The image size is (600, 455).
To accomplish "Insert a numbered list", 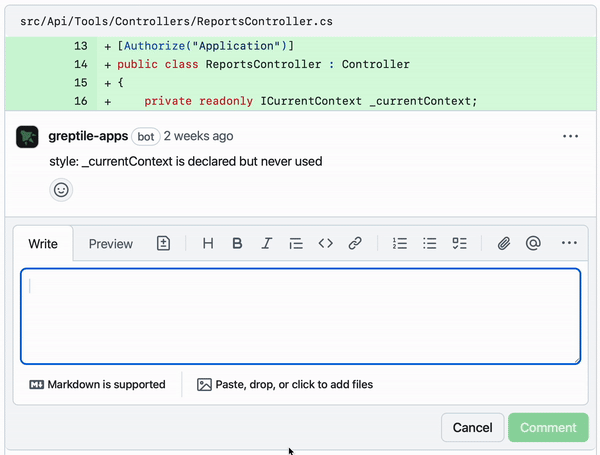I will (x=400, y=243).
